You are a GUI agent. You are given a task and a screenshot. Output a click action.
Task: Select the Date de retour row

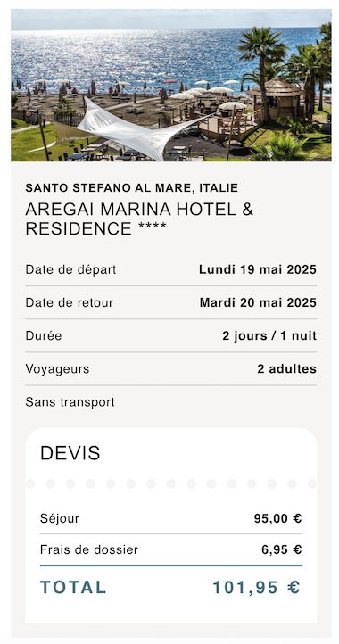coord(171,303)
